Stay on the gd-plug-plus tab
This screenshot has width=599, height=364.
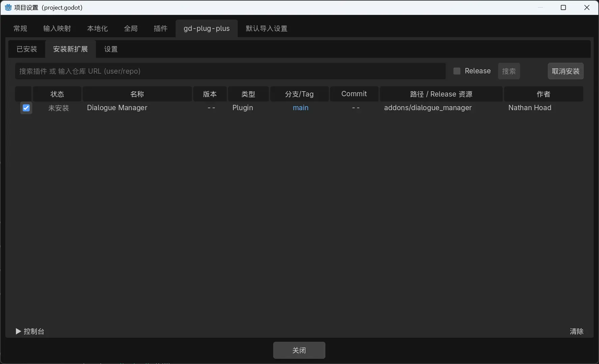click(206, 28)
